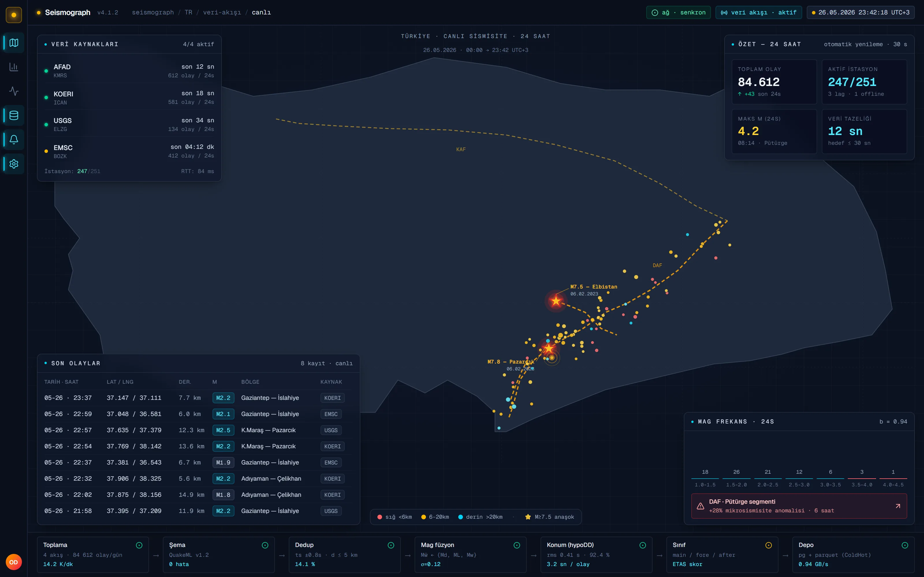Image resolution: width=924 pixels, height=577 pixels.
Task: Click the Seismograph logo icon
Action: point(14,15)
